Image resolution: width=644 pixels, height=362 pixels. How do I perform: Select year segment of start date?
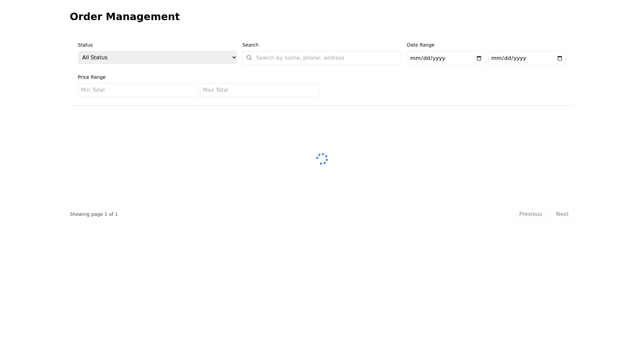439,58
